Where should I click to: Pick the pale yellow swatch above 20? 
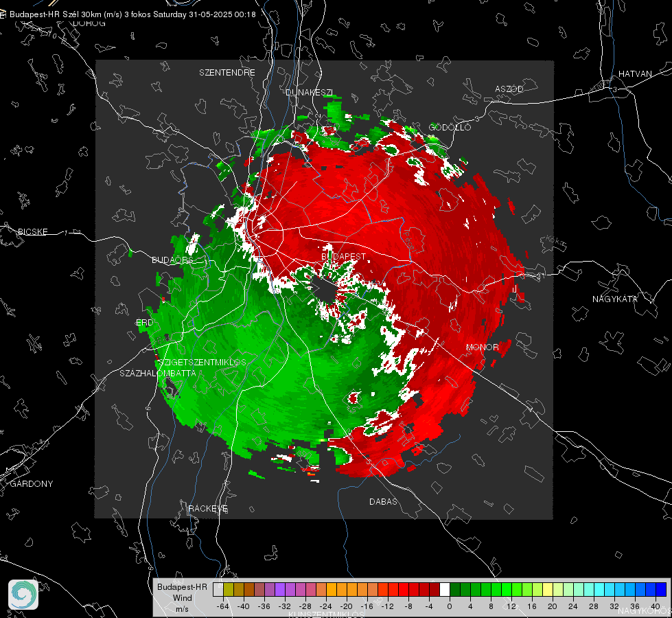[x=548, y=589]
